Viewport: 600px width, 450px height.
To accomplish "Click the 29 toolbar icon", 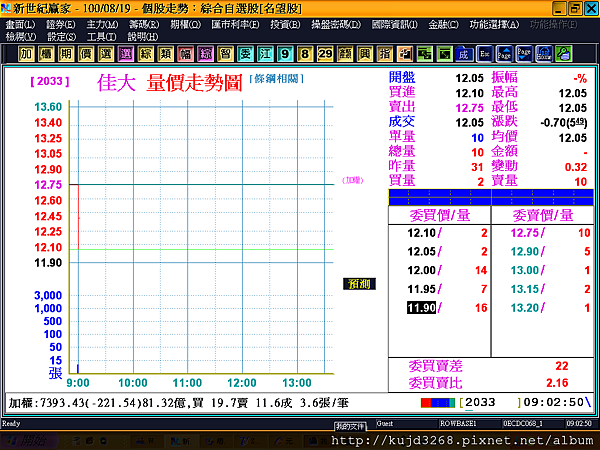I will tap(324, 54).
